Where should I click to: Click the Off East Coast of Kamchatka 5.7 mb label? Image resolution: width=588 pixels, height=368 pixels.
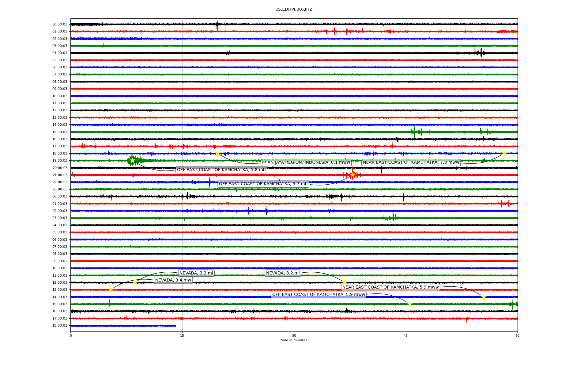(263, 184)
